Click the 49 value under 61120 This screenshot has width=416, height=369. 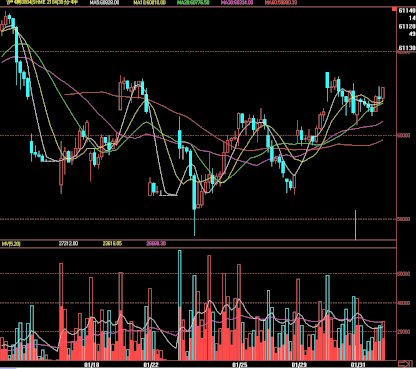(412, 34)
